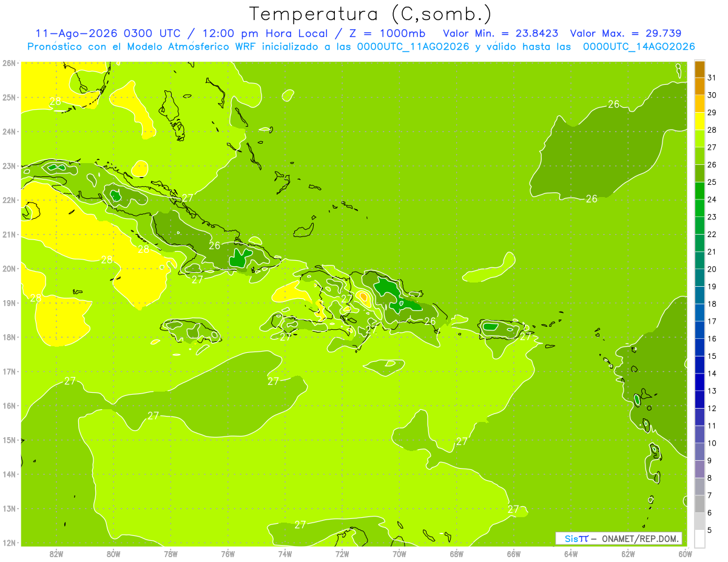This screenshot has height=562, width=728.
Task: Click the 13 label on the color scale
Action: point(712,391)
